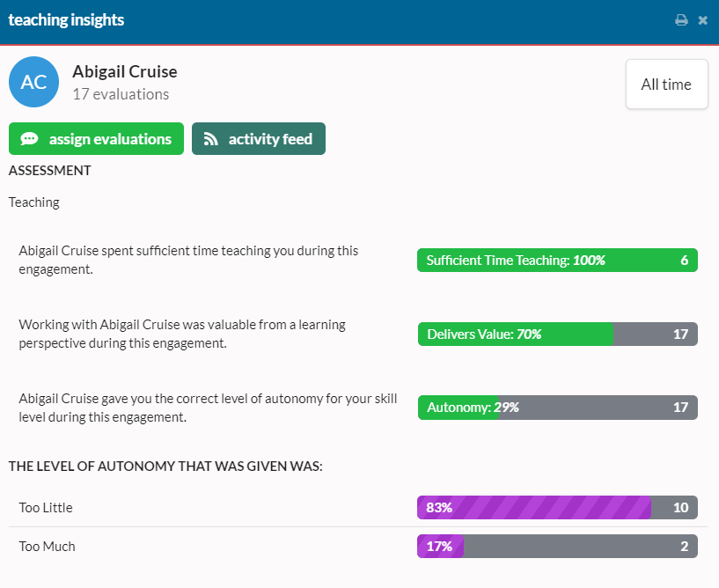Change the All time evaluation period
The width and height of the screenshot is (719, 588).
coord(666,84)
